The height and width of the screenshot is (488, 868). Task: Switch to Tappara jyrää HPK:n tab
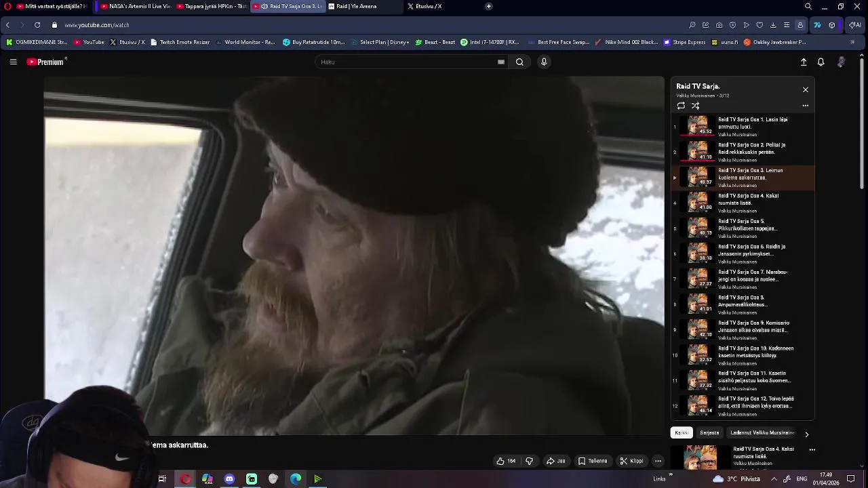click(x=211, y=6)
